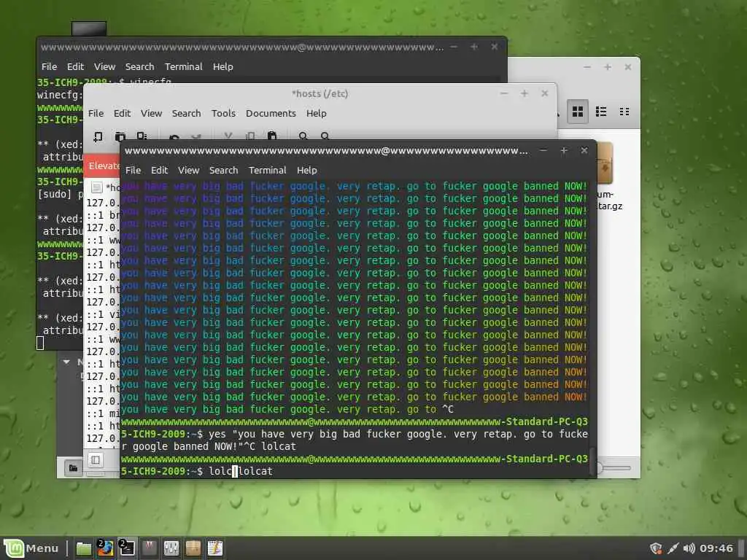The width and height of the screenshot is (747, 560).
Task: Open Help menu in hosts editor window
Action: [317, 113]
